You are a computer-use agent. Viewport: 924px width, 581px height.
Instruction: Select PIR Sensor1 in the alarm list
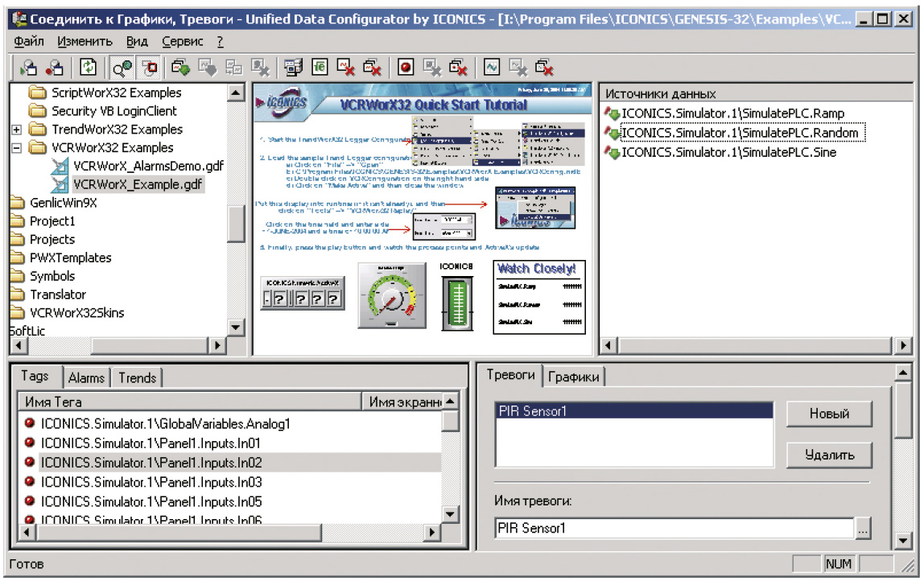coord(634,410)
